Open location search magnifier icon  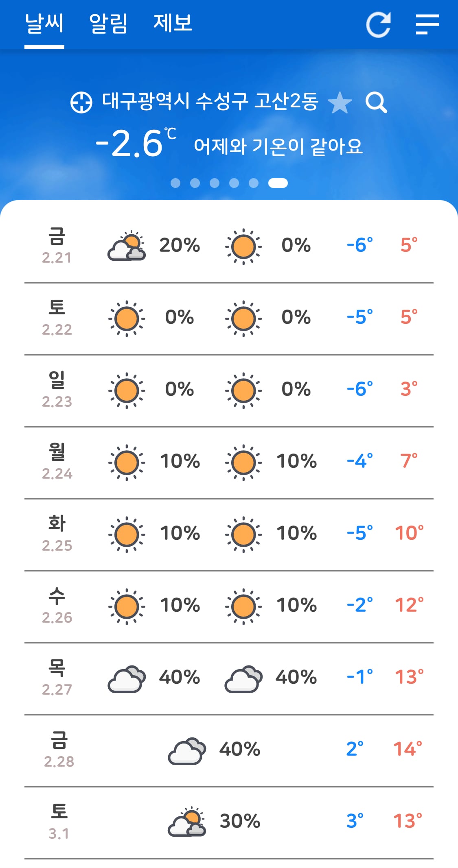[376, 103]
